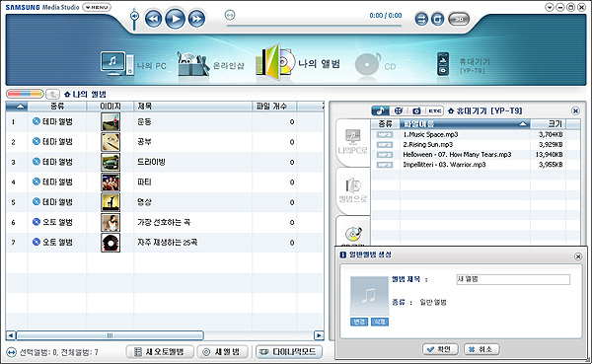Switch to 나의 앨범 section
The width and height of the screenshot is (592, 364).
(x=298, y=63)
